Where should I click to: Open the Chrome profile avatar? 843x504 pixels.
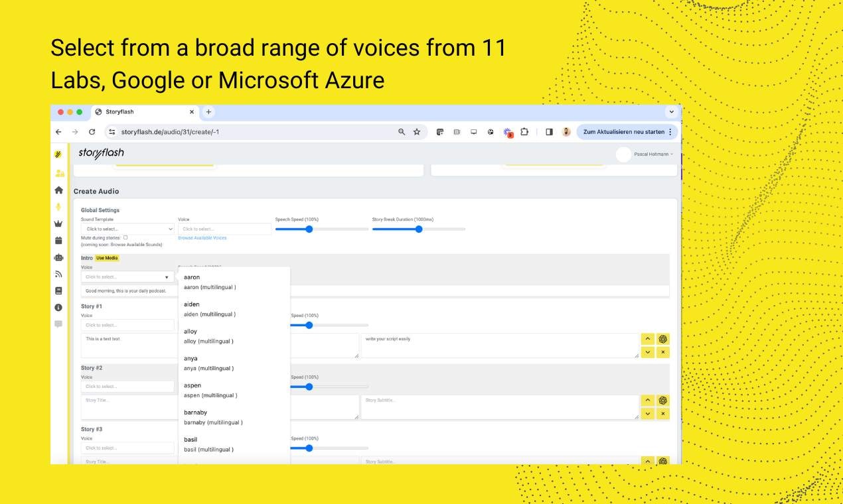[566, 132]
